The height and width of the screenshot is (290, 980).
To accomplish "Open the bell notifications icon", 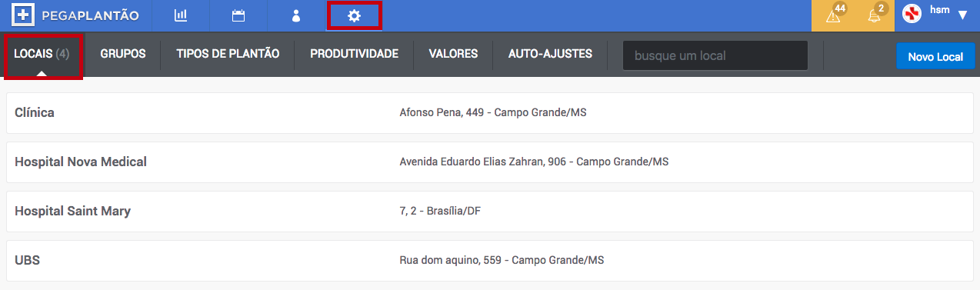I will [x=875, y=15].
